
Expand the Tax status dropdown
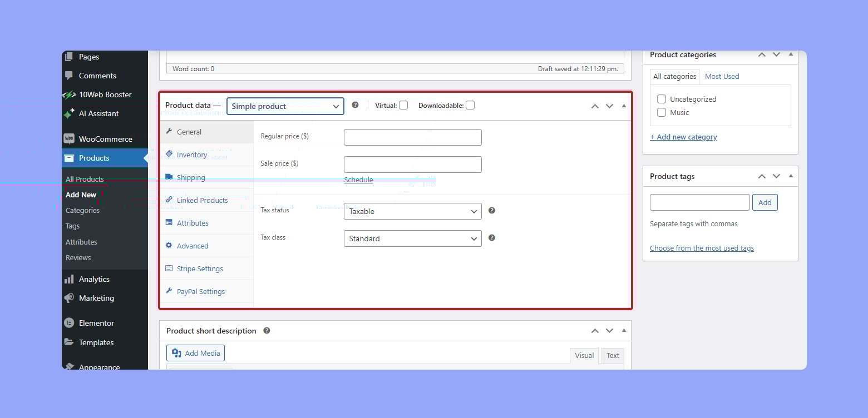click(412, 211)
